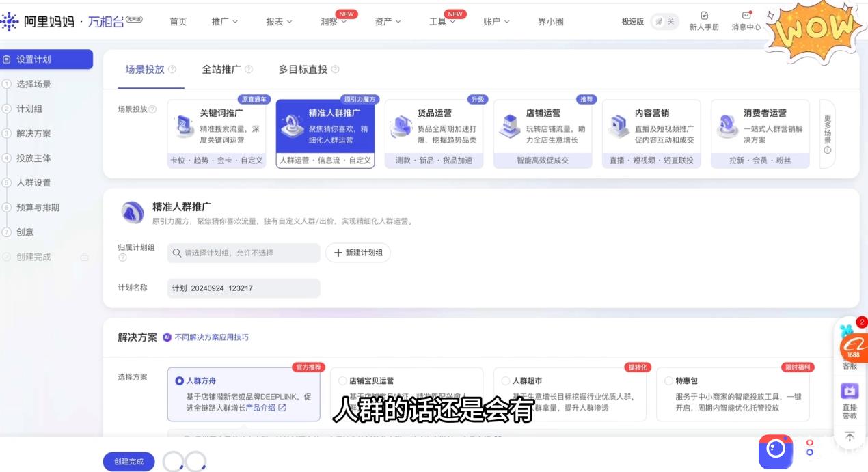868x472 pixels.
Task: Click the 精准人群推广 scene icon
Action: click(x=292, y=127)
